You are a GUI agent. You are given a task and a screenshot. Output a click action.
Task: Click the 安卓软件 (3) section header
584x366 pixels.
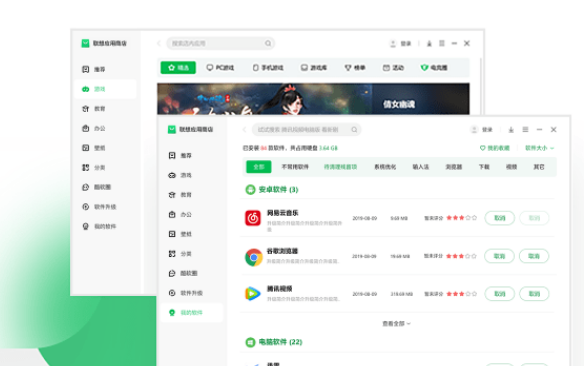coord(272,190)
